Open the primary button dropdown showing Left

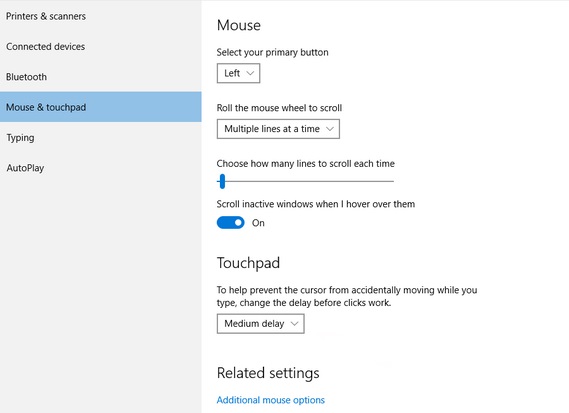[238, 73]
